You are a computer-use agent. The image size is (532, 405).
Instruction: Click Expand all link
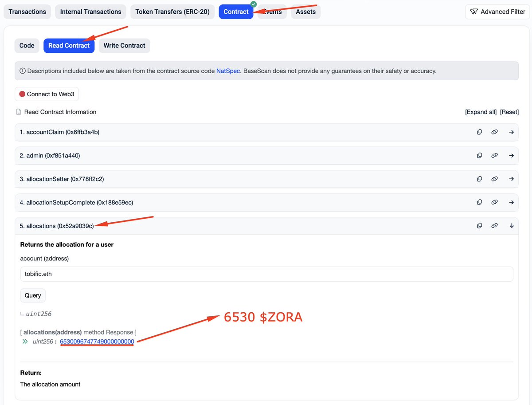[481, 112]
